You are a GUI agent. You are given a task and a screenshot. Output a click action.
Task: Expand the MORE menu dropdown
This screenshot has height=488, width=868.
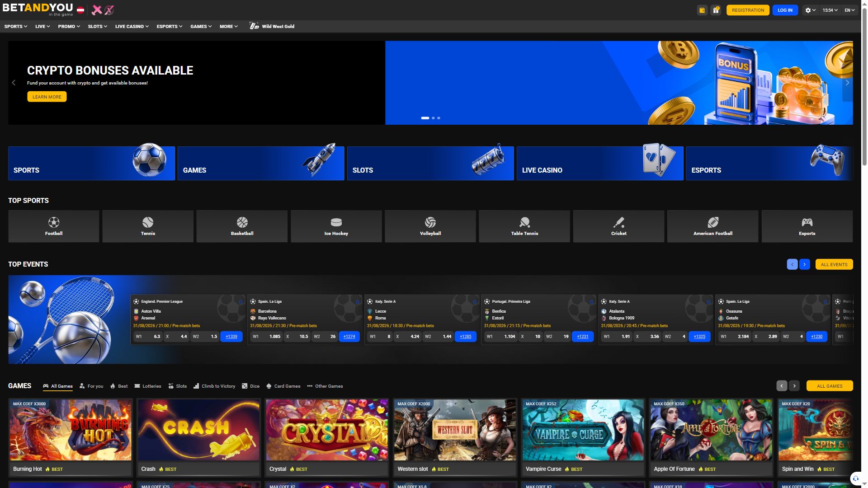[229, 26]
